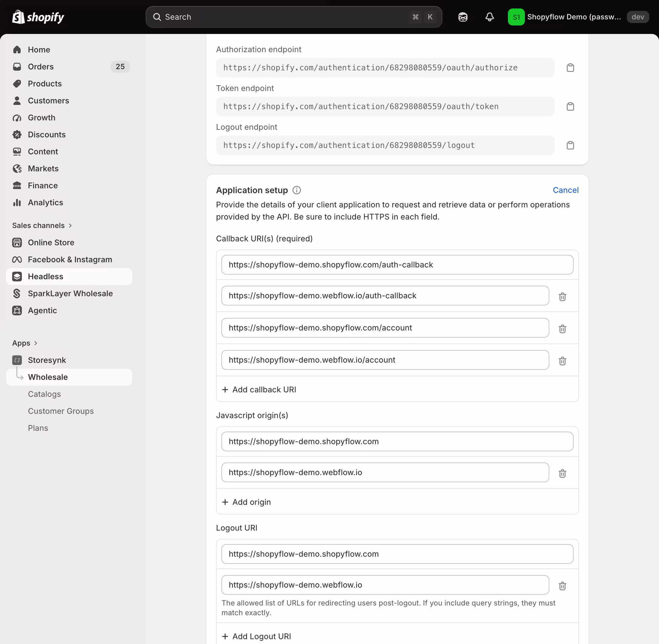Screen dimensions: 659x644
Task: Delete the webflow.io Javascript origin
Action: (563, 474)
